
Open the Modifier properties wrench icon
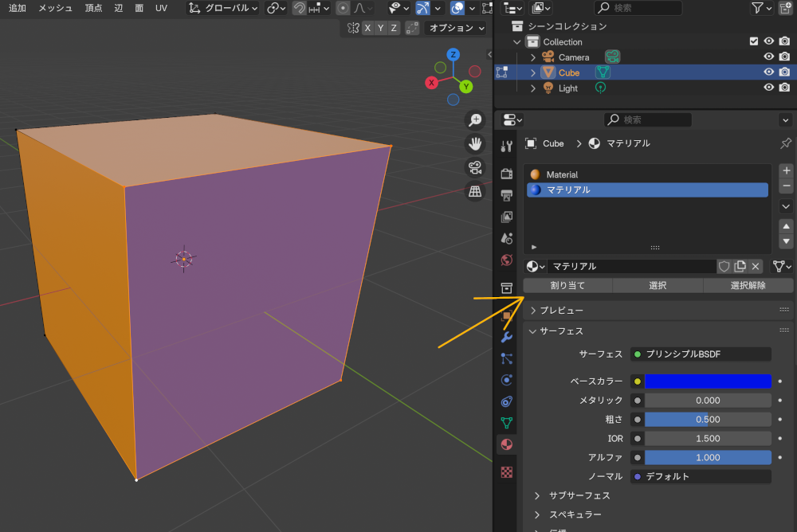pyautogui.click(x=507, y=338)
